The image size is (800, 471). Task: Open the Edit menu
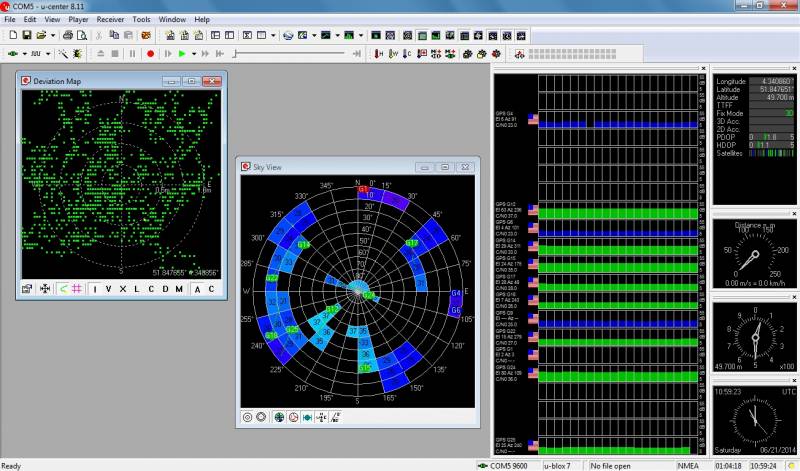tap(30, 19)
